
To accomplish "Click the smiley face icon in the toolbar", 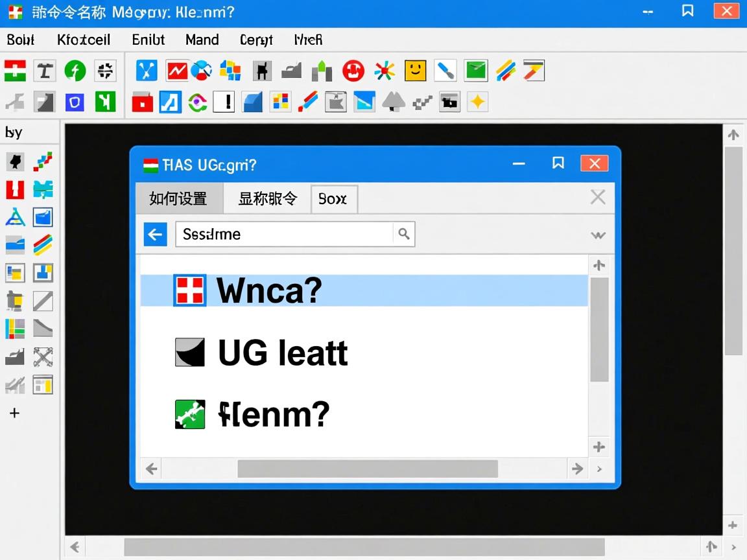I will click(x=415, y=71).
